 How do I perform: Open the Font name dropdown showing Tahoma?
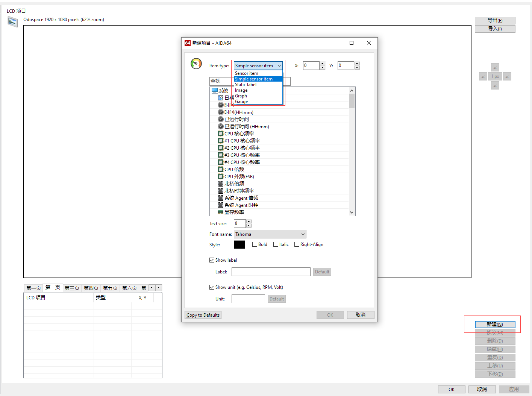(x=270, y=234)
